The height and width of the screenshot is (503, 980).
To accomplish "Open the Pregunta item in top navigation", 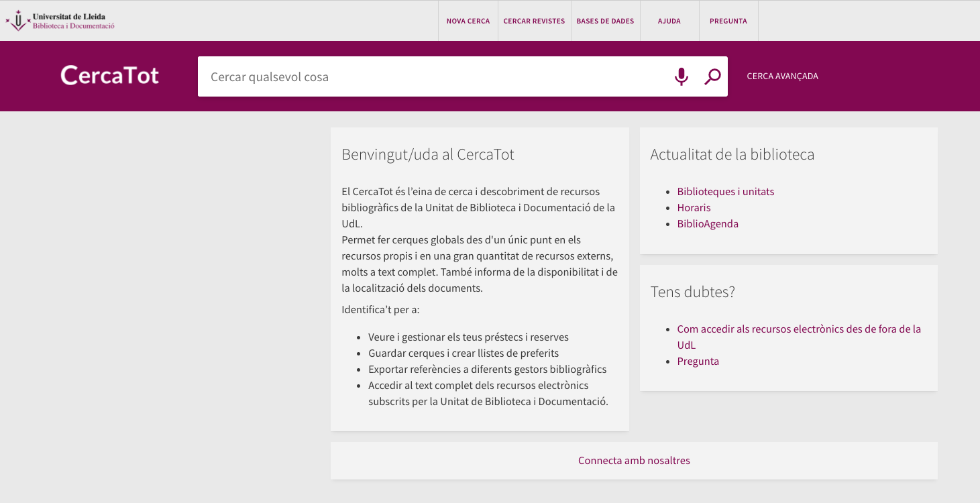I will tap(728, 21).
